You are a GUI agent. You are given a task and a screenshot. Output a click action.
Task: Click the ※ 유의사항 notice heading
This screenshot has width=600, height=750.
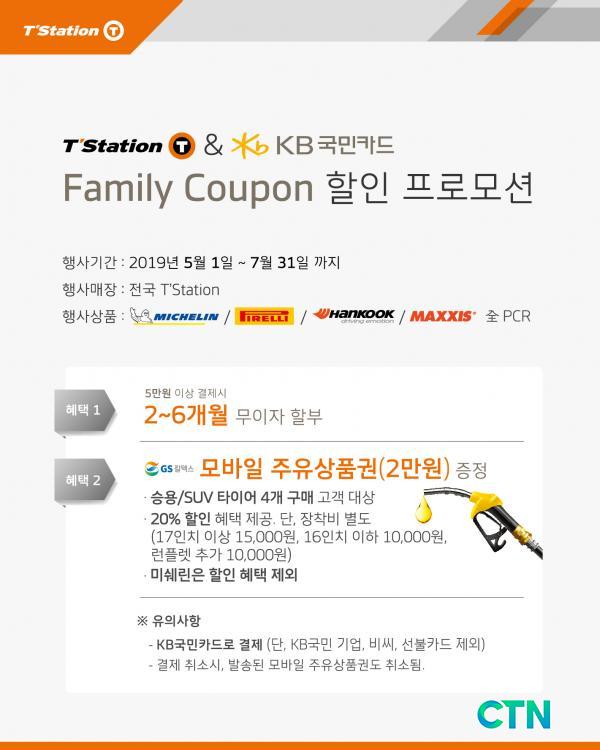tap(168, 621)
